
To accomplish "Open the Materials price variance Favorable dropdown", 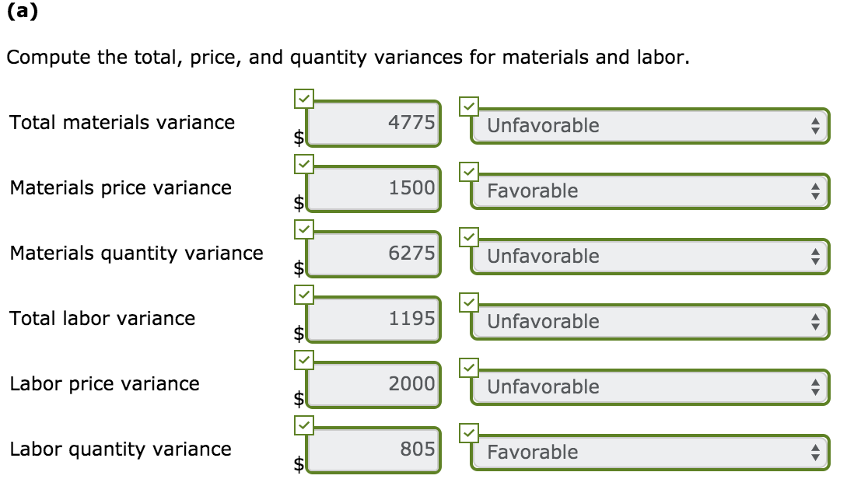I will pos(646,191).
